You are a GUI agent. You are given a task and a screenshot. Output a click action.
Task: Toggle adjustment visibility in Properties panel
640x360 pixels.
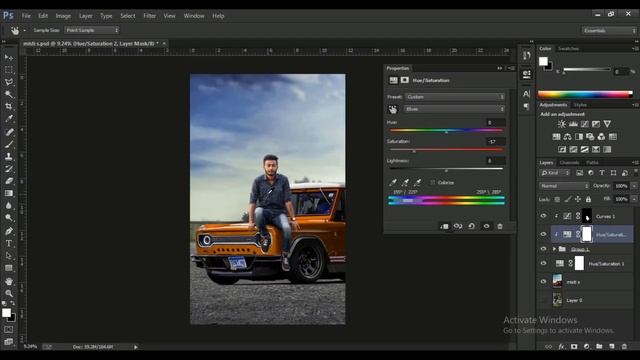[x=486, y=226]
